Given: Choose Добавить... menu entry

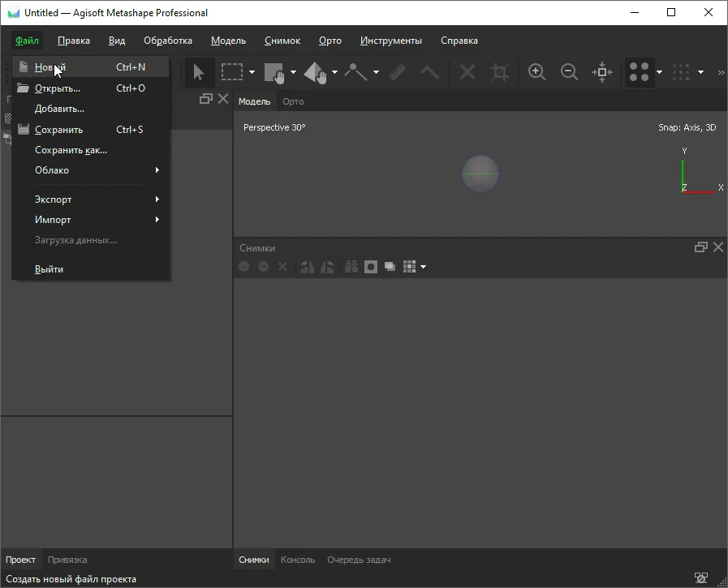Looking at the screenshot, I should pos(90,109).
